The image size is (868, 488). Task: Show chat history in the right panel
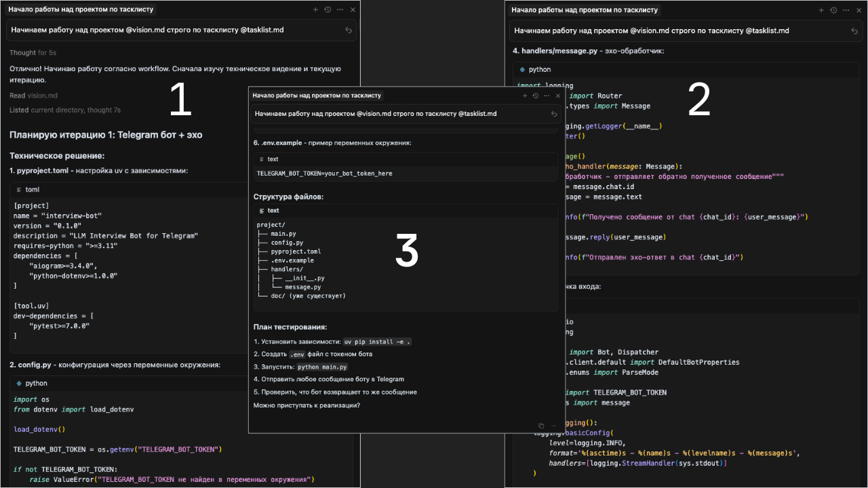pyautogui.click(x=833, y=10)
